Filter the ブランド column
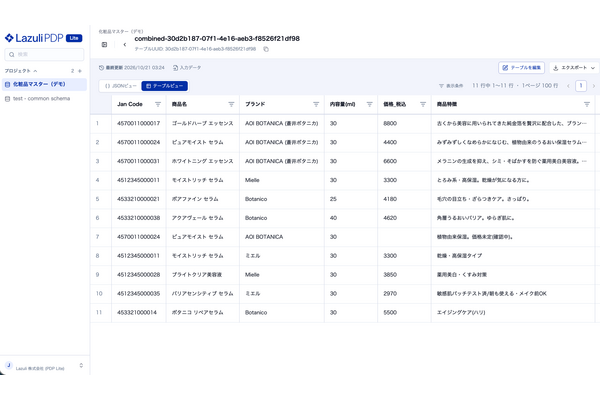 point(316,104)
